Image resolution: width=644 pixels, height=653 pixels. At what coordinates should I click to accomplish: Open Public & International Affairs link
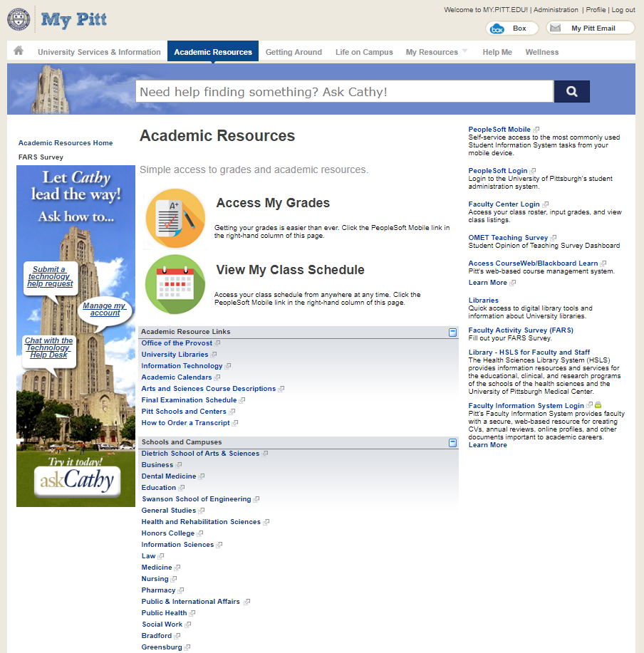[x=190, y=601]
